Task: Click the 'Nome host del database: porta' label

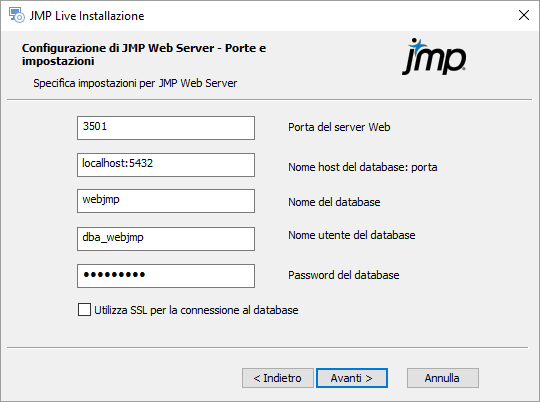Action: pyautogui.click(x=363, y=167)
